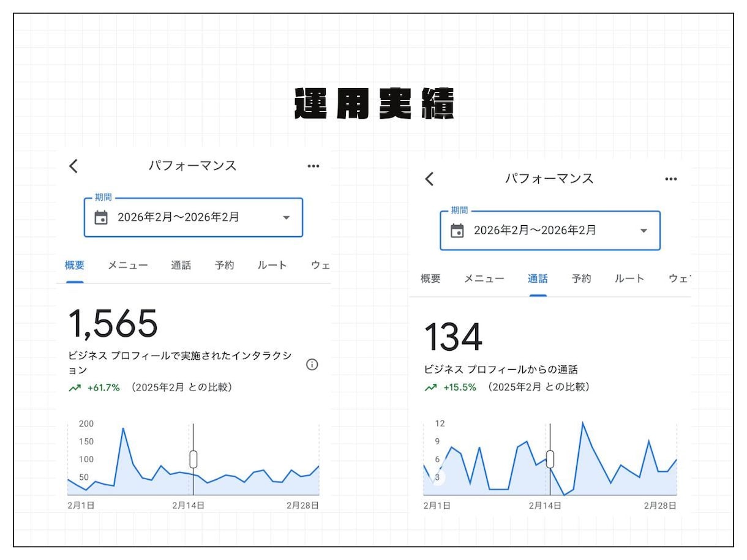Viewport: 747px width, 560px height.
Task: Click info icon beside interactions description
Action: [312, 365]
